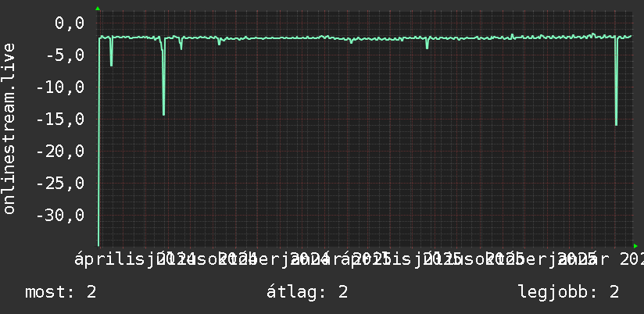
Task: Click the -30,0 y-axis tick label
Action: [60, 215]
